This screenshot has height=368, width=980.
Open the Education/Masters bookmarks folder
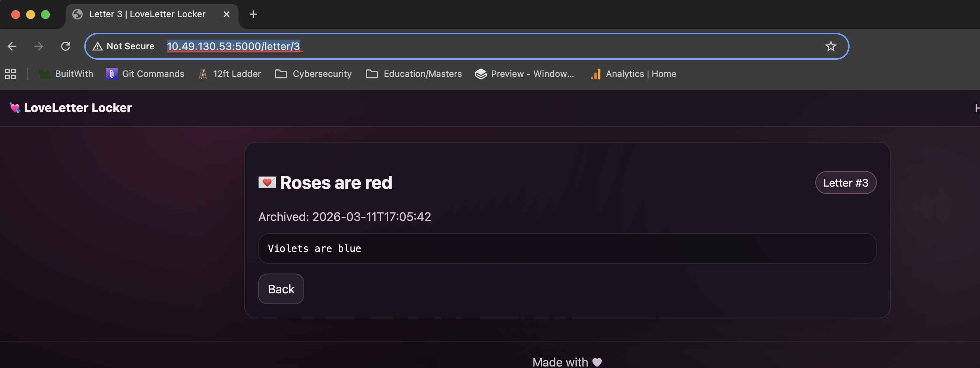coord(414,74)
